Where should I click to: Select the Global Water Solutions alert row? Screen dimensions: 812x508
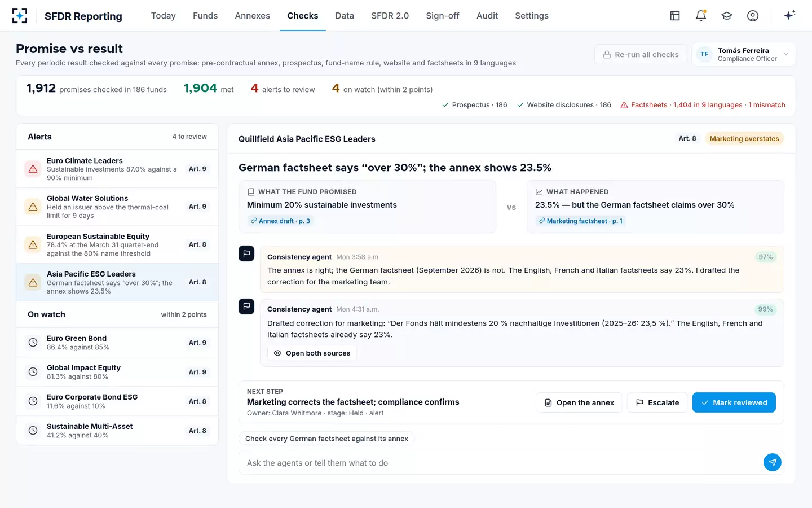coord(117,207)
